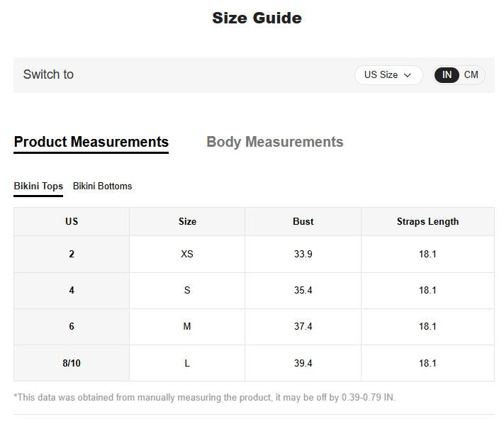Click the Size Guide heading
The width and height of the screenshot is (504, 424).
click(x=257, y=18)
